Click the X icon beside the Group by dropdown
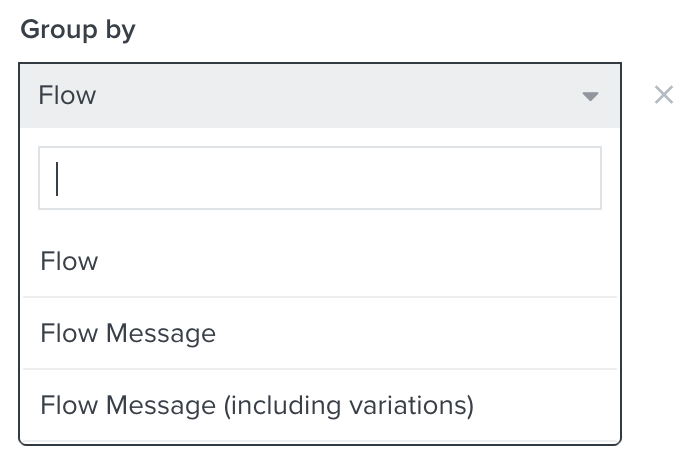The image size is (678, 456). 663,96
